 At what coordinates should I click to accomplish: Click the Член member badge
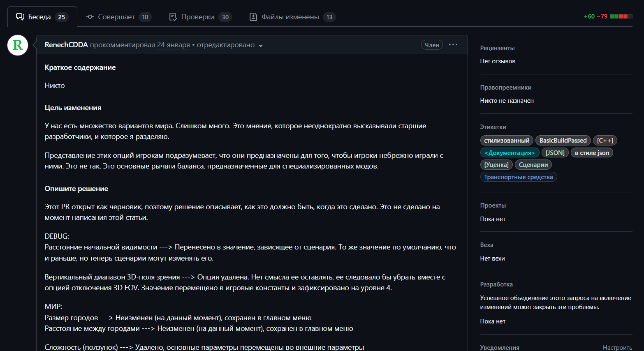432,45
